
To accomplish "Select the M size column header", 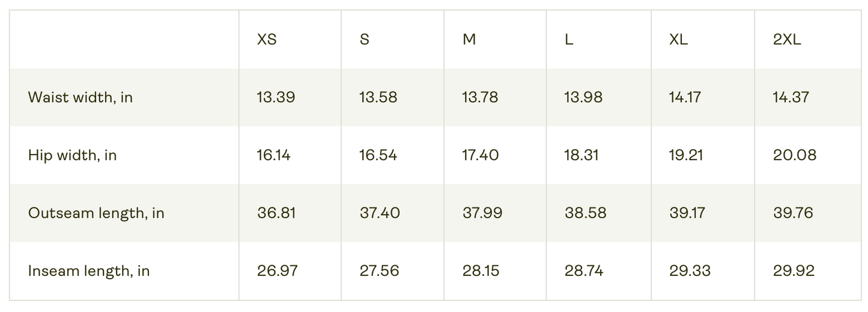I will pyautogui.click(x=469, y=40).
